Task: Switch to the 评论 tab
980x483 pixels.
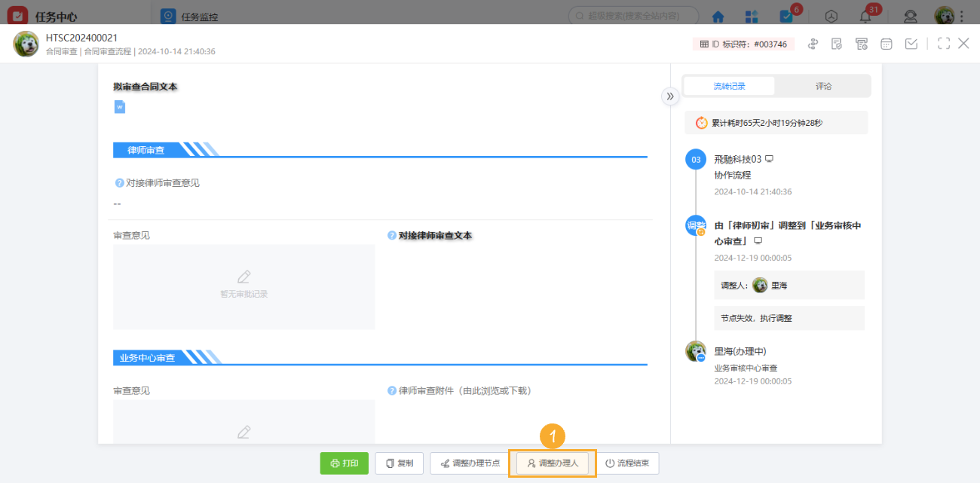Action: click(823, 86)
